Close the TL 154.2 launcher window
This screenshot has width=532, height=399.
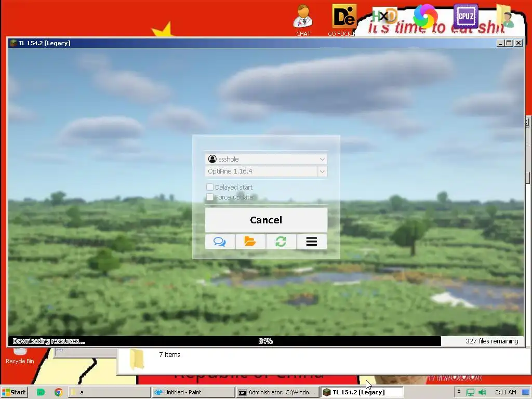click(x=518, y=43)
